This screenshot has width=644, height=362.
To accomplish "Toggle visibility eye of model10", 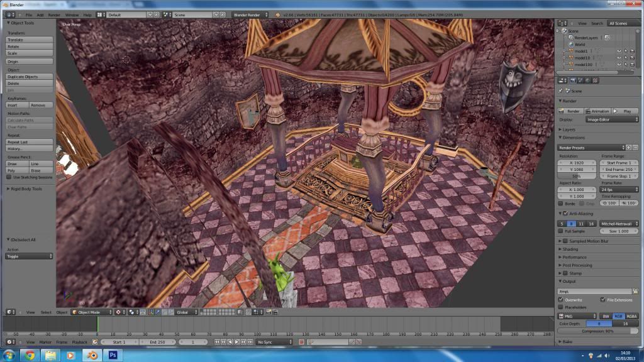I will coord(619,58).
